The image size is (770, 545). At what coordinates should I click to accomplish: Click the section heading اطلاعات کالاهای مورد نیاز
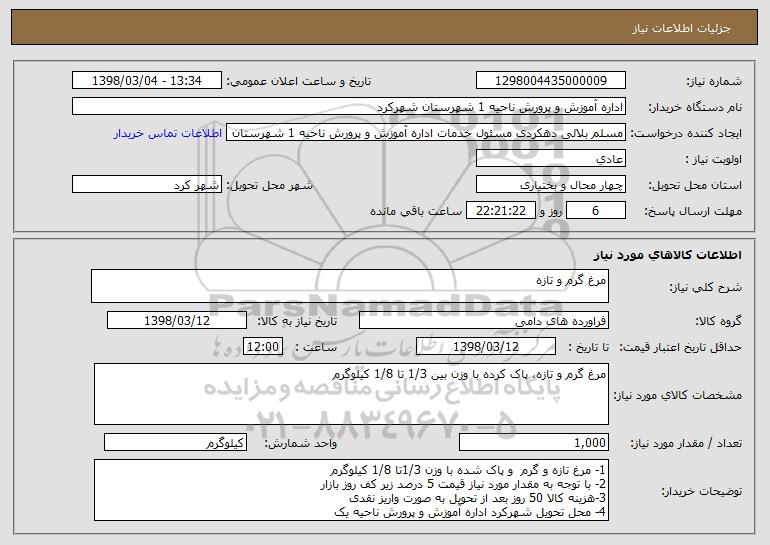tap(667, 255)
